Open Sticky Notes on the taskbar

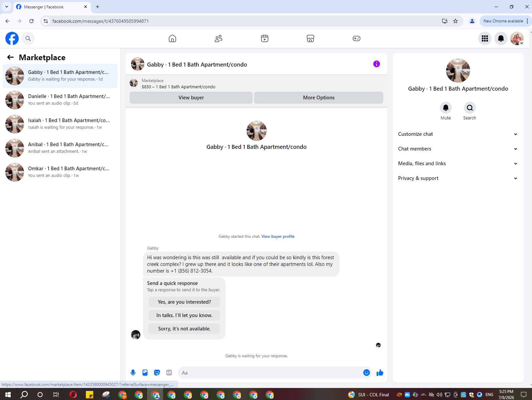click(90, 395)
